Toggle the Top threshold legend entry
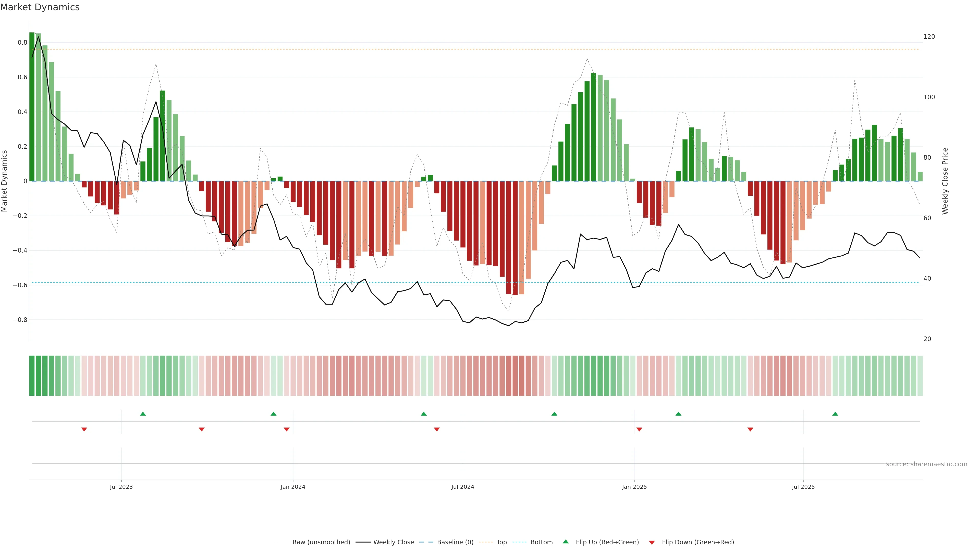The height and width of the screenshot is (551, 980). pyautogui.click(x=501, y=542)
